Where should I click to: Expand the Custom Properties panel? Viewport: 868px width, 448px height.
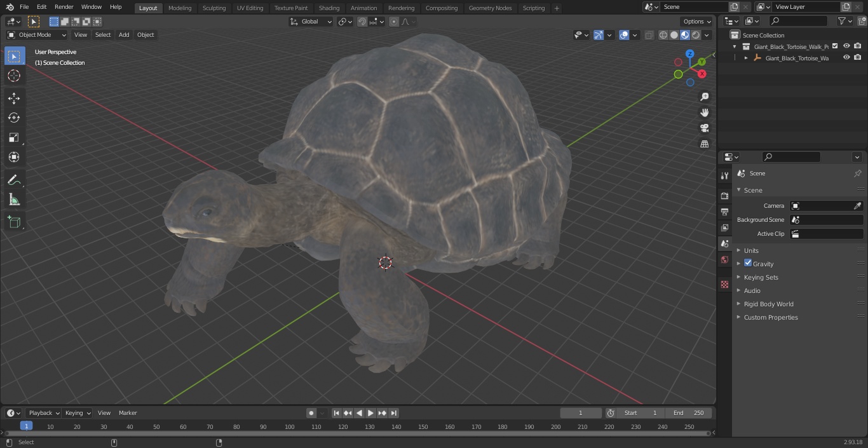pos(771,317)
